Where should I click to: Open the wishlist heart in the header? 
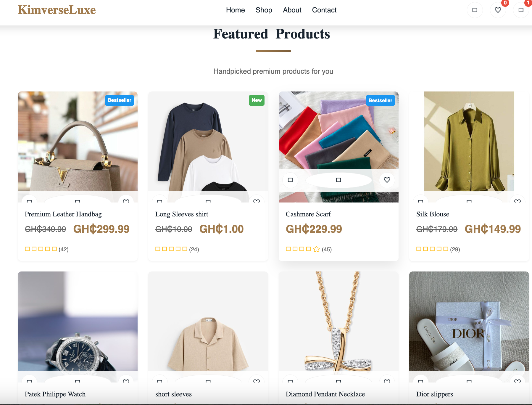498,10
